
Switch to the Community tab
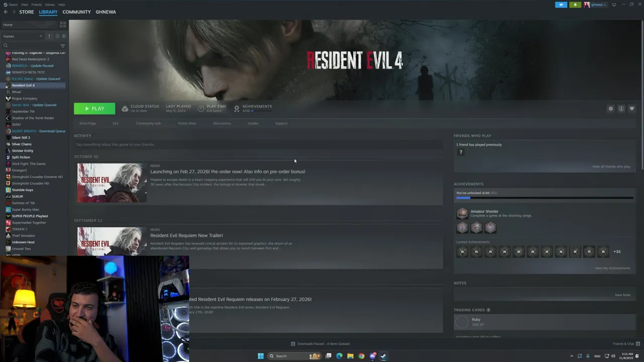pyautogui.click(x=76, y=12)
